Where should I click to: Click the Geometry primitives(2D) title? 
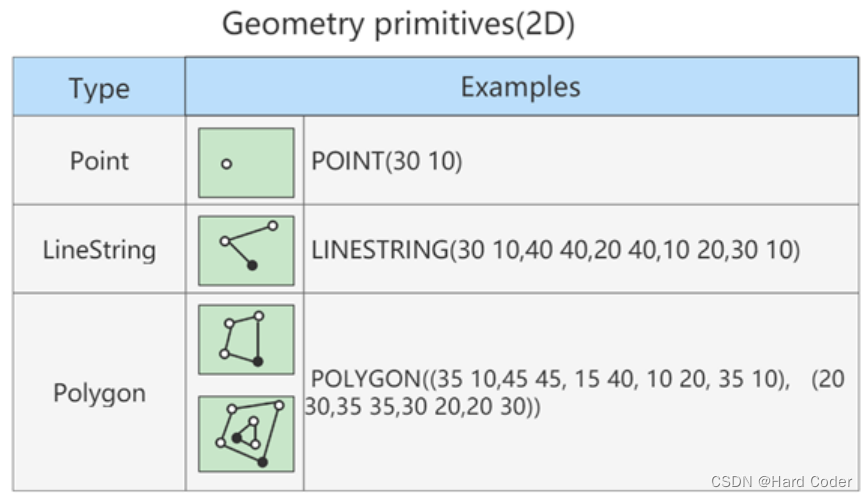(x=398, y=24)
